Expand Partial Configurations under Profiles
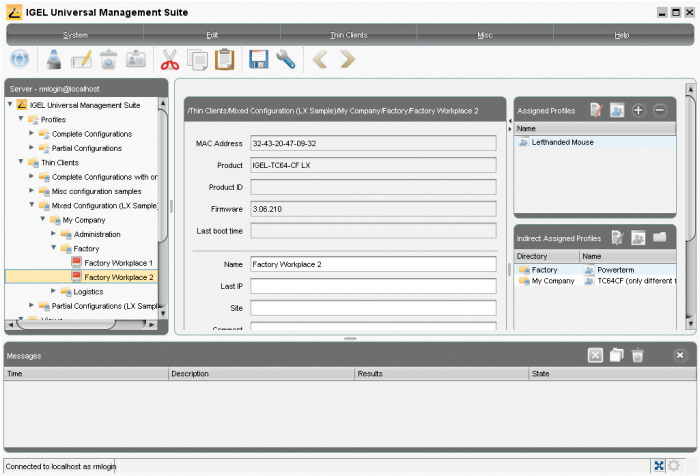Viewport: 700px width, 476px height. 31,147
